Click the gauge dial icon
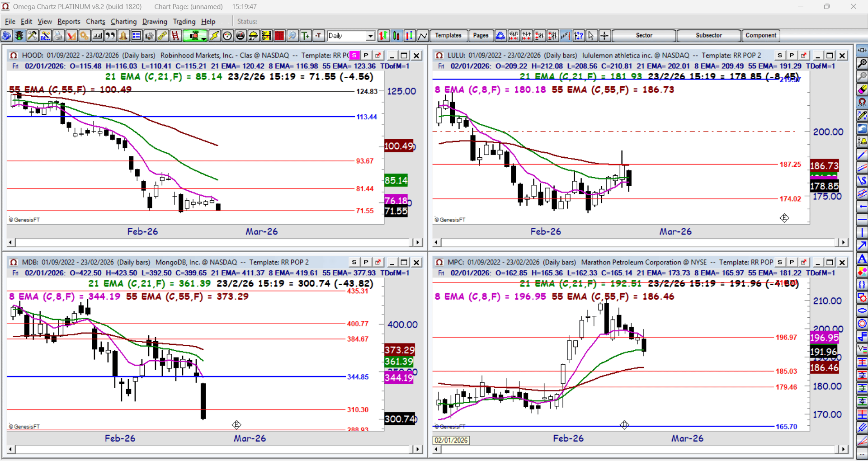 pos(227,36)
